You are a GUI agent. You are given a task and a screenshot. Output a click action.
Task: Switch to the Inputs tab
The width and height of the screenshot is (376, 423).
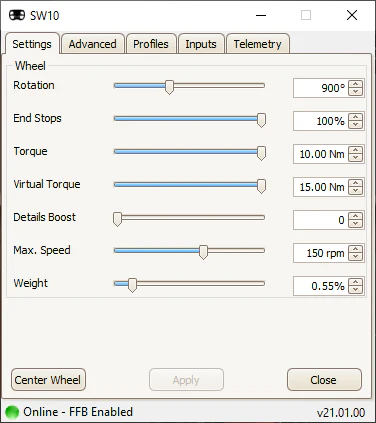[x=201, y=44]
